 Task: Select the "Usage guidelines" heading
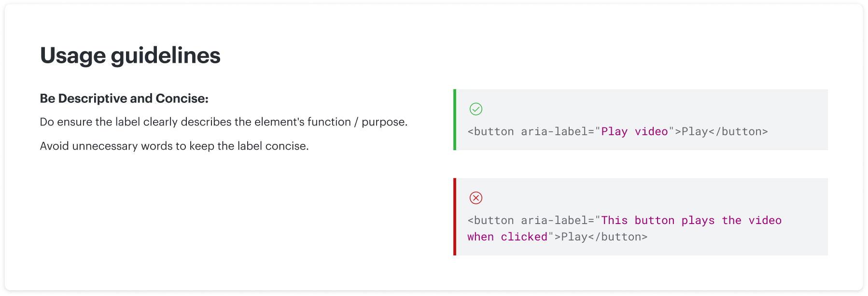(x=130, y=56)
